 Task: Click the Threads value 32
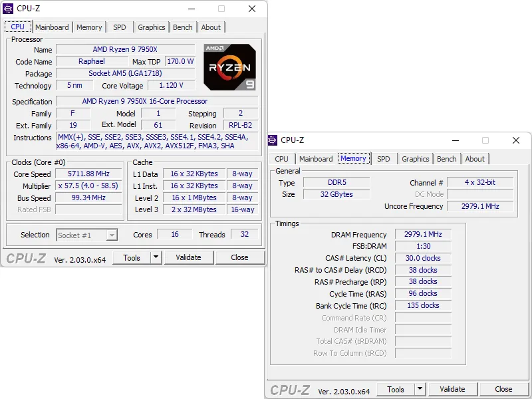pyautogui.click(x=245, y=234)
